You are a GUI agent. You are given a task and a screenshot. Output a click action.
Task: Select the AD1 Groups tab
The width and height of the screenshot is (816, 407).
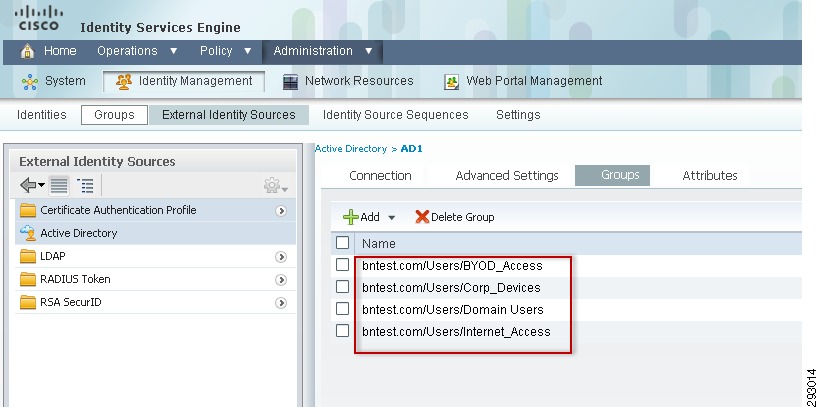(x=613, y=175)
